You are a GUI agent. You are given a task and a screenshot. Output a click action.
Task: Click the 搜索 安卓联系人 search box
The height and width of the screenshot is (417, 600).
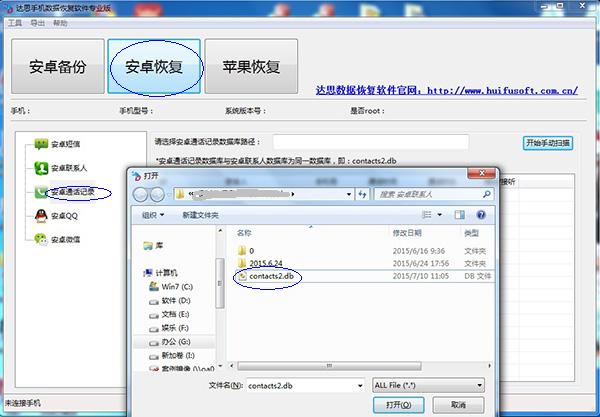[428, 194]
